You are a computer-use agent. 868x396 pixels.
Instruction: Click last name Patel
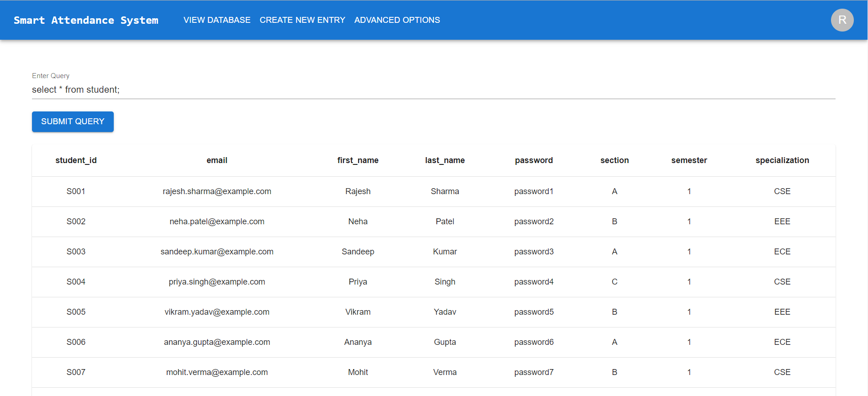(x=445, y=222)
